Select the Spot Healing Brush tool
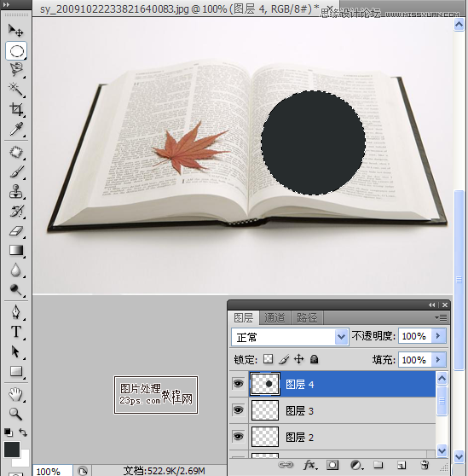Image resolution: width=468 pixels, height=476 pixels. [16, 152]
